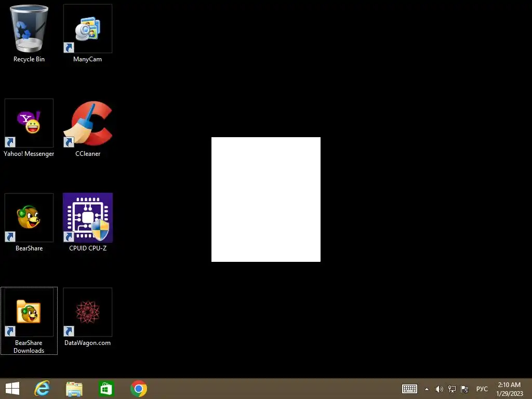Viewport: 532px width, 399px height.
Task: Select the BearShare Downloads folder icon
Action: coord(29,312)
